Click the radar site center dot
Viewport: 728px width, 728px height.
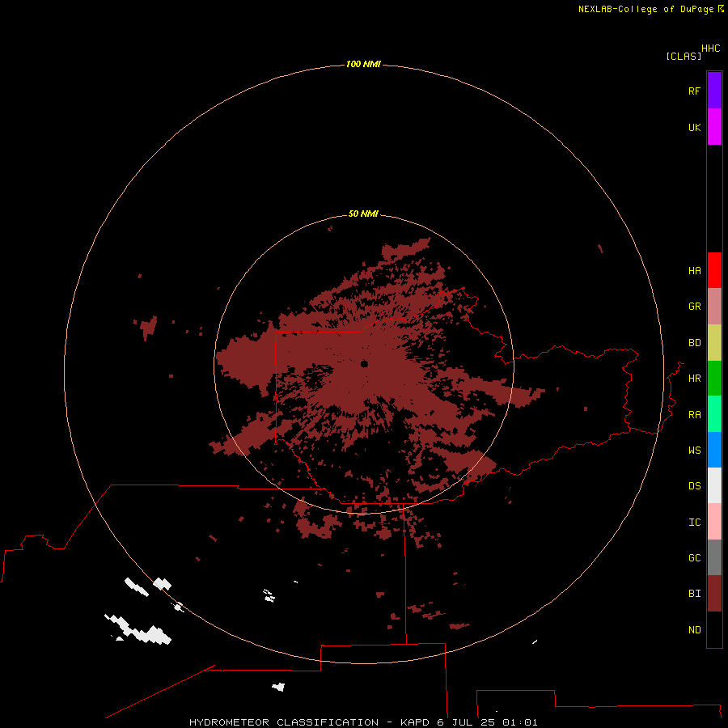tap(365, 364)
